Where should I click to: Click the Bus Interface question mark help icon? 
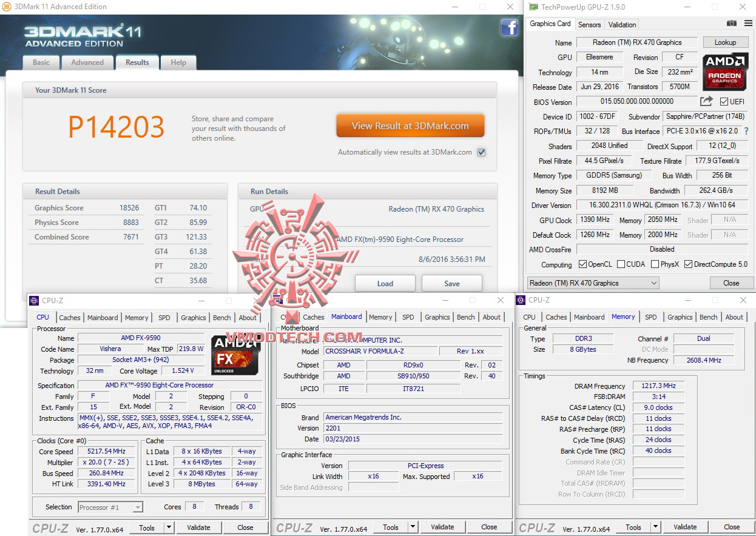tap(746, 131)
